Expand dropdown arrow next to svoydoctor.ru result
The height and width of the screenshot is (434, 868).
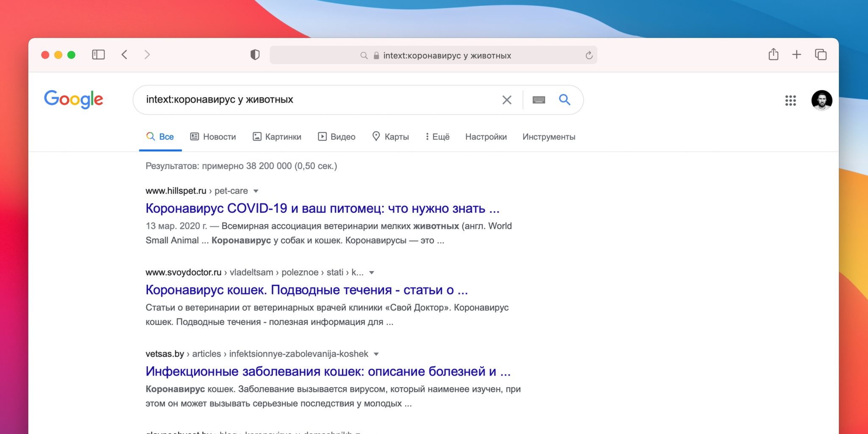pyautogui.click(x=372, y=273)
